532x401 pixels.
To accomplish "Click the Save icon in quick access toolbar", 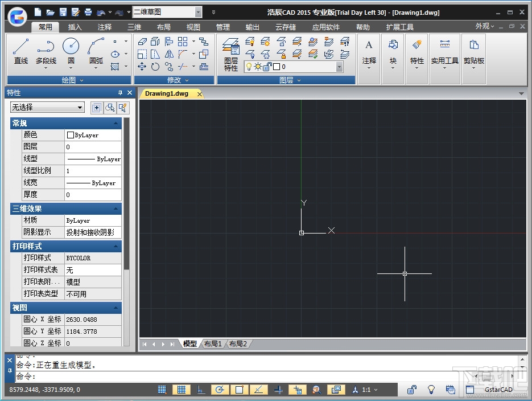I will click(63, 12).
